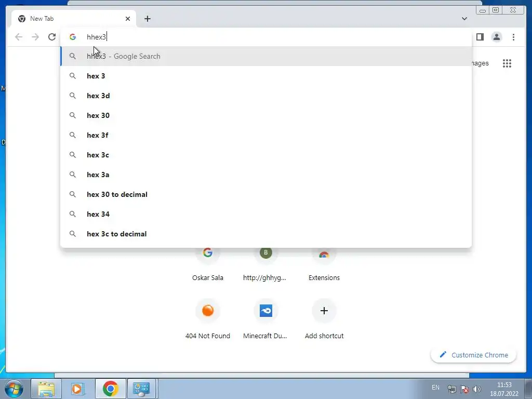532x399 pixels.
Task: Click search icon beside 'hex 34'
Action: point(73,214)
